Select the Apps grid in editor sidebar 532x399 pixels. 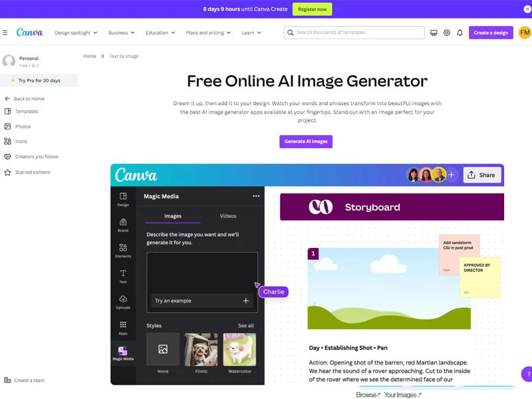(123, 328)
